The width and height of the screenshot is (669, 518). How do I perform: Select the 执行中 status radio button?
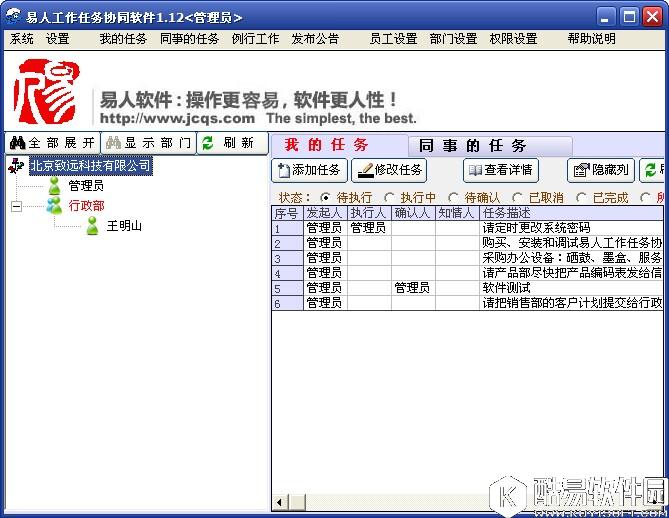click(x=390, y=198)
